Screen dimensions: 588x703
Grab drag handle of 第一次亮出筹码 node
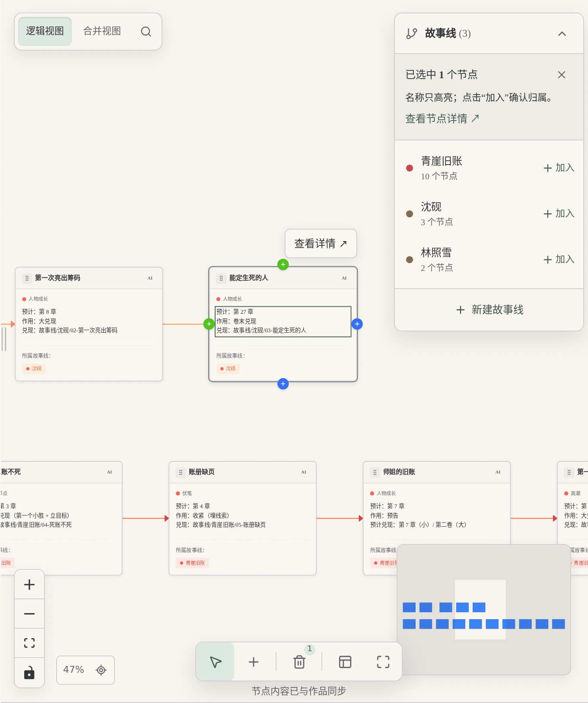pyautogui.click(x=27, y=278)
